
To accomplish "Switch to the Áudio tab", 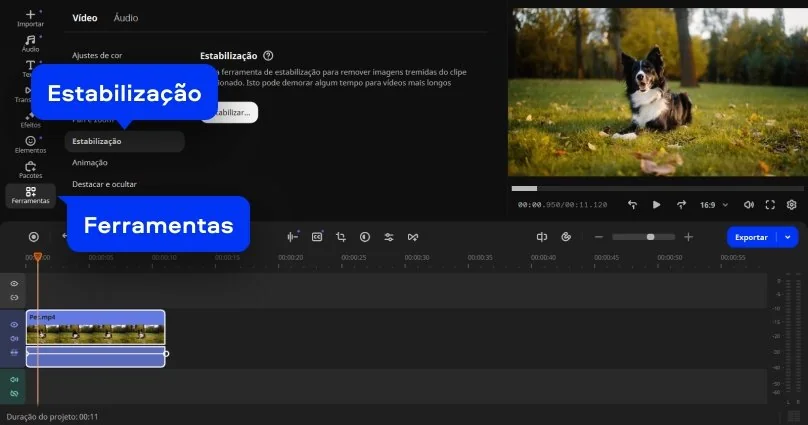I will [x=126, y=18].
